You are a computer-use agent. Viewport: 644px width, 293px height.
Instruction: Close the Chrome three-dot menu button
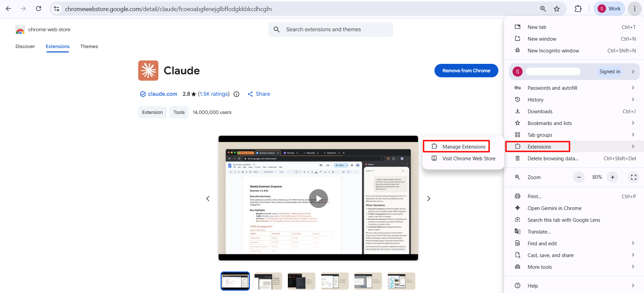pos(635,9)
